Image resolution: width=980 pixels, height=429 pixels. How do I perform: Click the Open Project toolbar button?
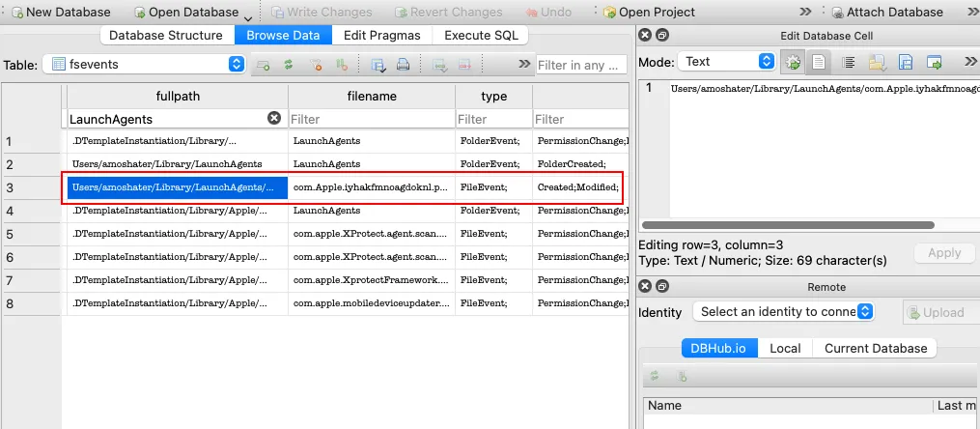click(x=650, y=12)
